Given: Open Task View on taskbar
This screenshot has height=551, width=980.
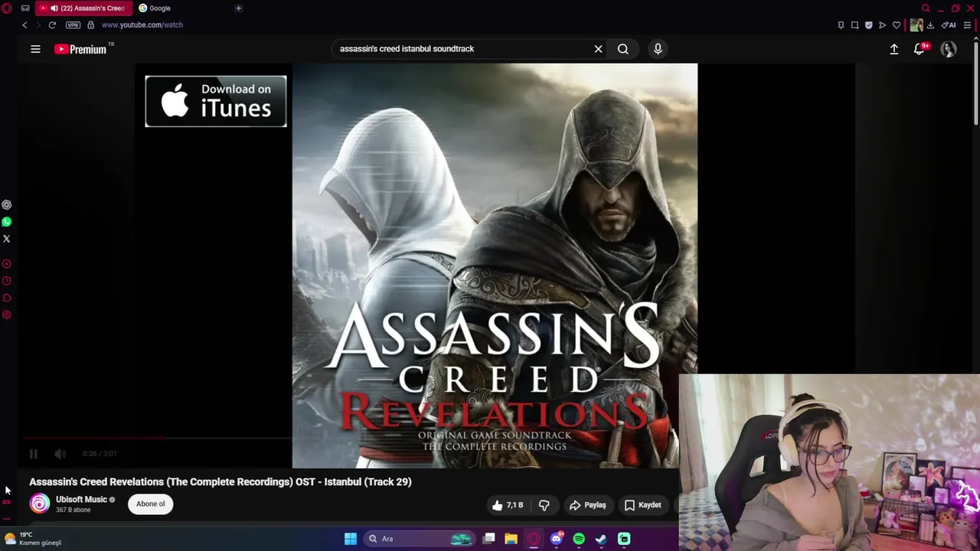Looking at the screenshot, I should tap(489, 539).
